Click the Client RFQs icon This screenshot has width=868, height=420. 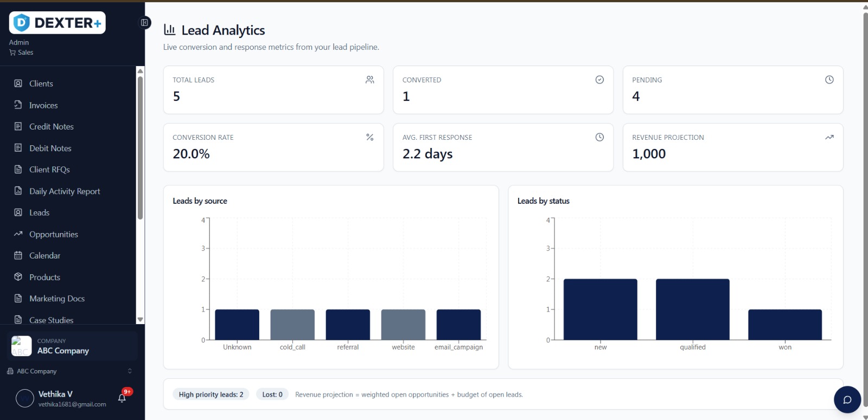pyautogui.click(x=18, y=169)
